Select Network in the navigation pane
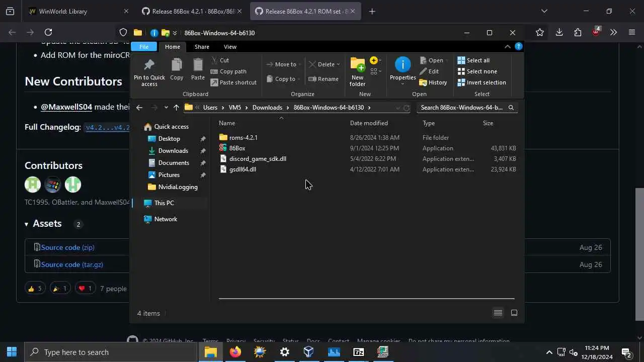The image size is (644, 362). pos(166,219)
